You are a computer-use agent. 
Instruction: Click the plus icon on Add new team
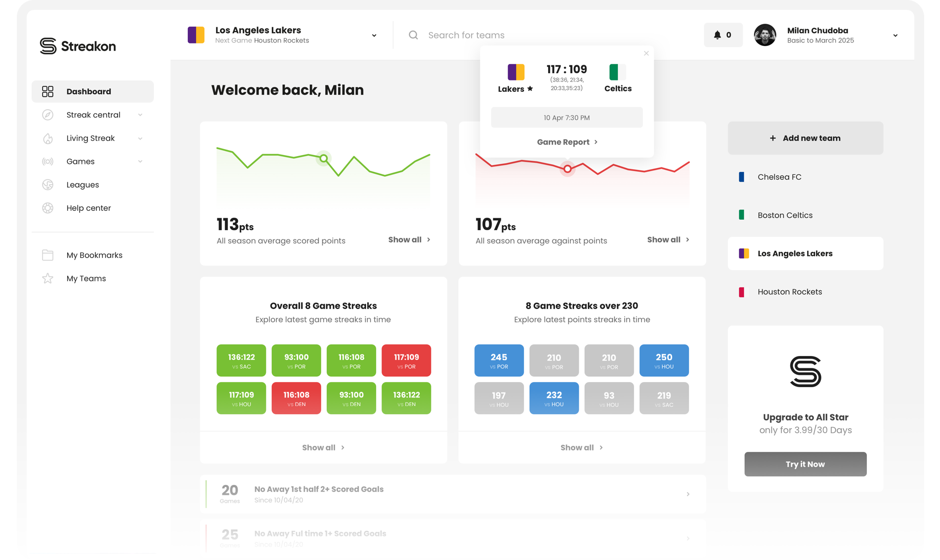tap(772, 138)
